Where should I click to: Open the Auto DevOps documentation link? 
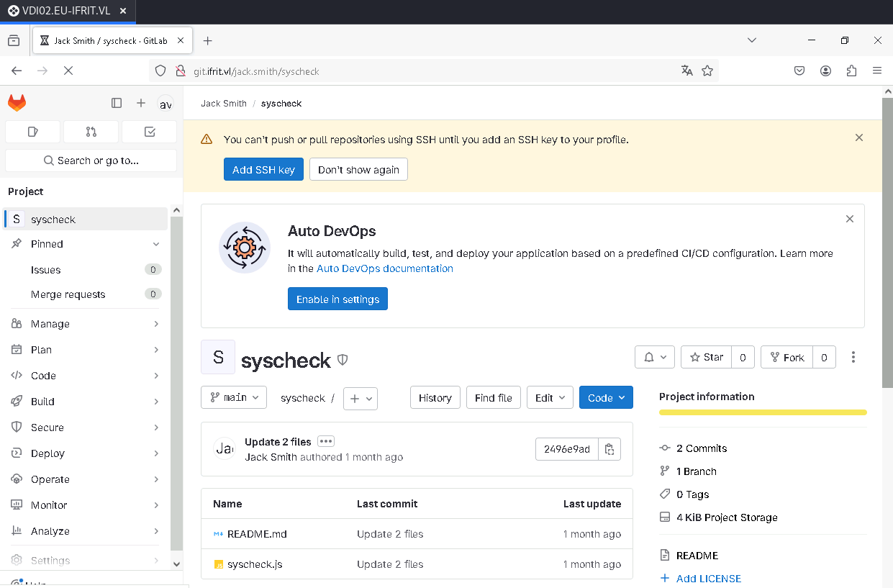[385, 268]
